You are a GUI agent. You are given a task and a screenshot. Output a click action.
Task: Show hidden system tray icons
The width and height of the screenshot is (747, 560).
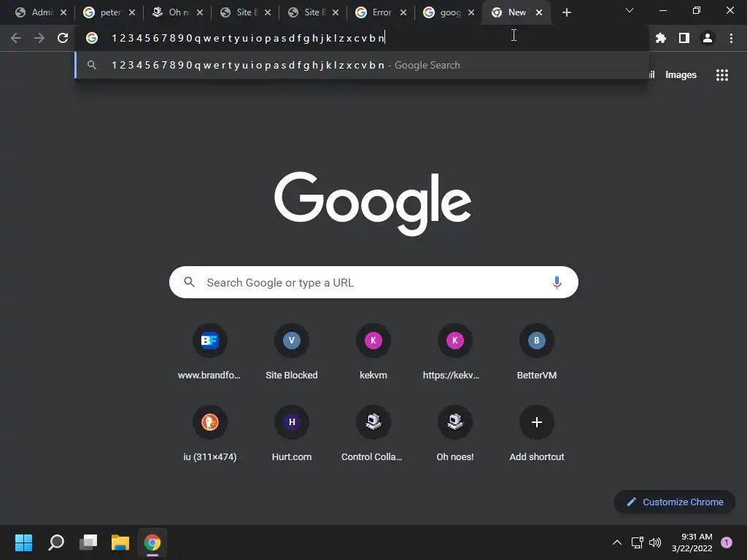tap(617, 542)
